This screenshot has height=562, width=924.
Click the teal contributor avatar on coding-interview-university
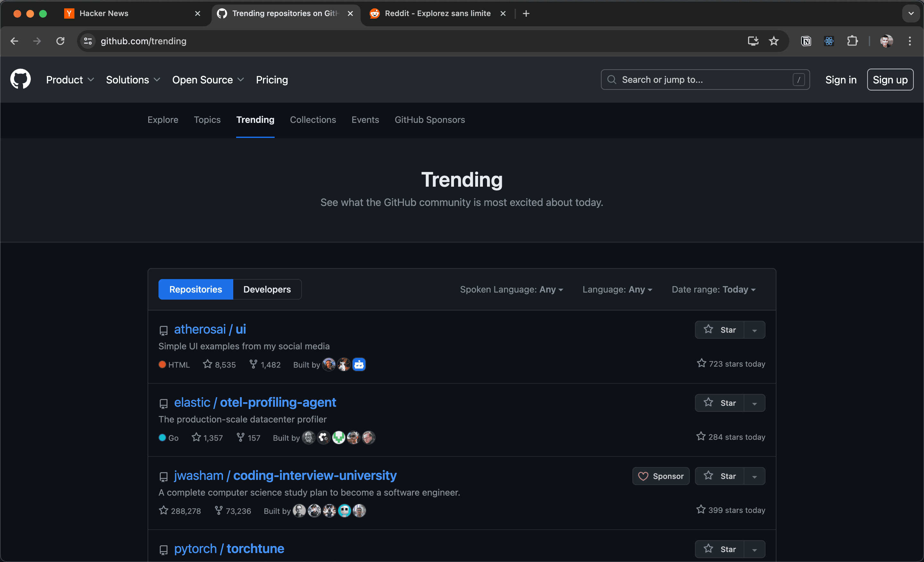click(344, 511)
